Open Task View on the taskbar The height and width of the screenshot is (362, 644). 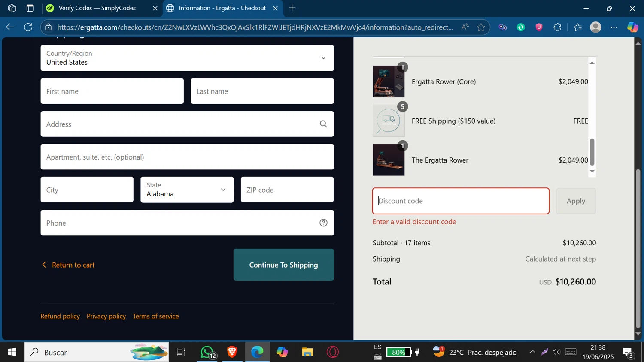tap(181, 352)
